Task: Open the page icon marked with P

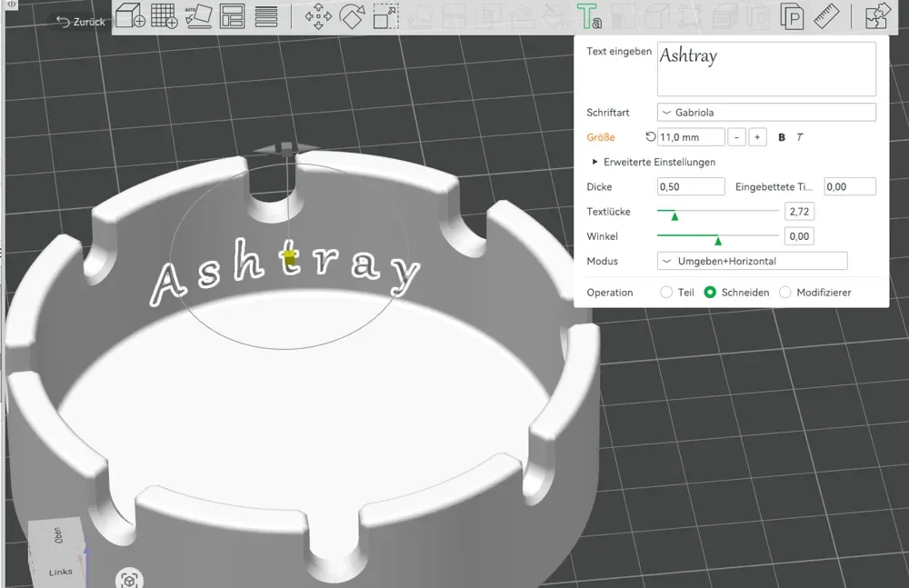Action: pos(792,15)
